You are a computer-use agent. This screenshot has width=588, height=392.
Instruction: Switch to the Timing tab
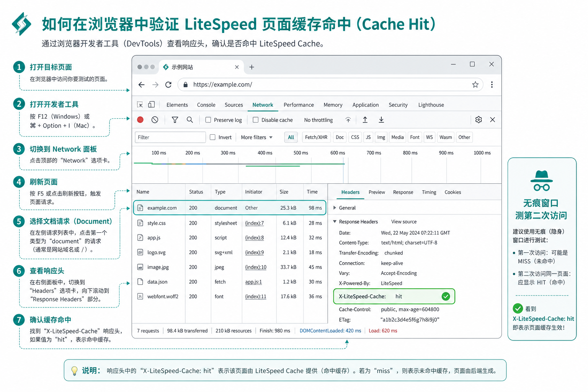click(x=429, y=192)
